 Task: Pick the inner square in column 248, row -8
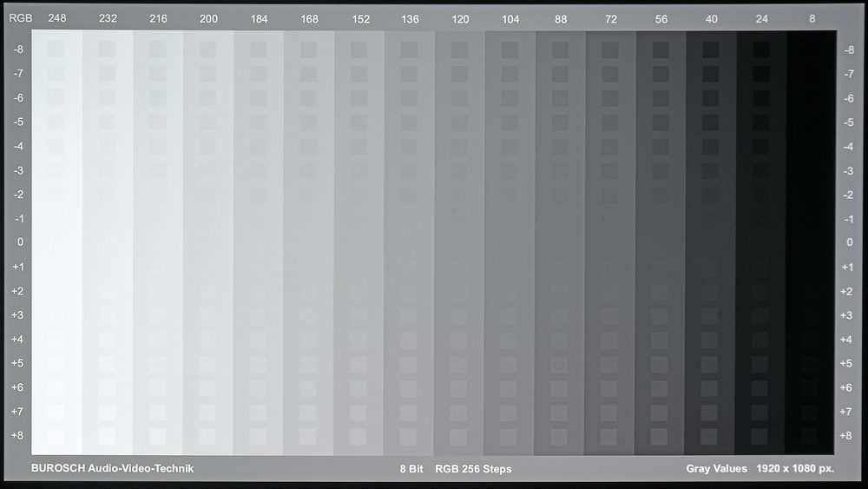56,50
